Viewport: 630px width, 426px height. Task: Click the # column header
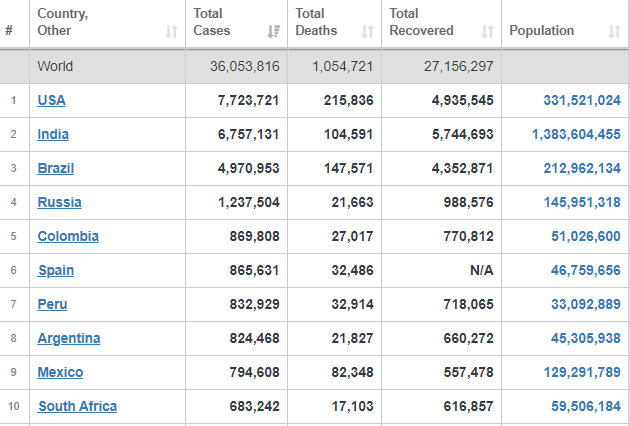click(x=9, y=30)
